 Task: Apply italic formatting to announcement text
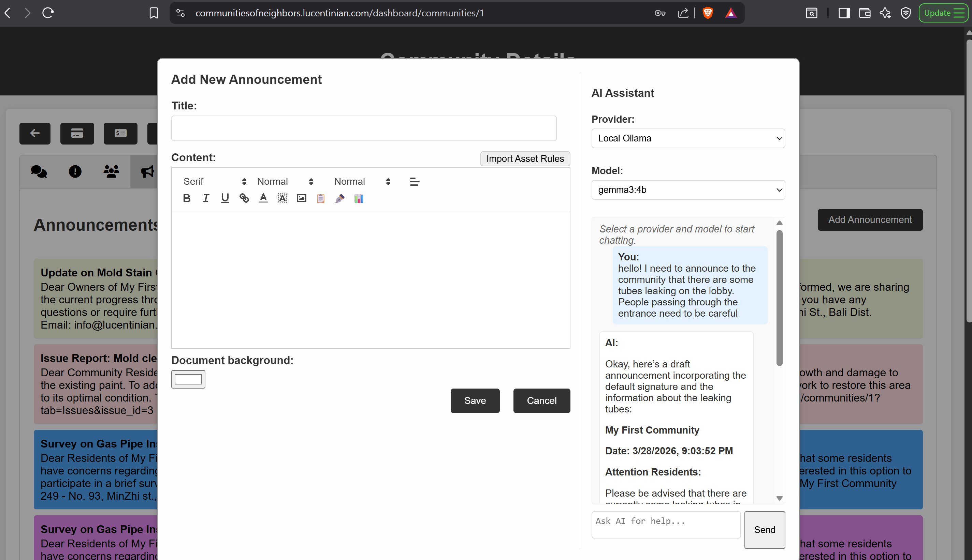(x=206, y=198)
